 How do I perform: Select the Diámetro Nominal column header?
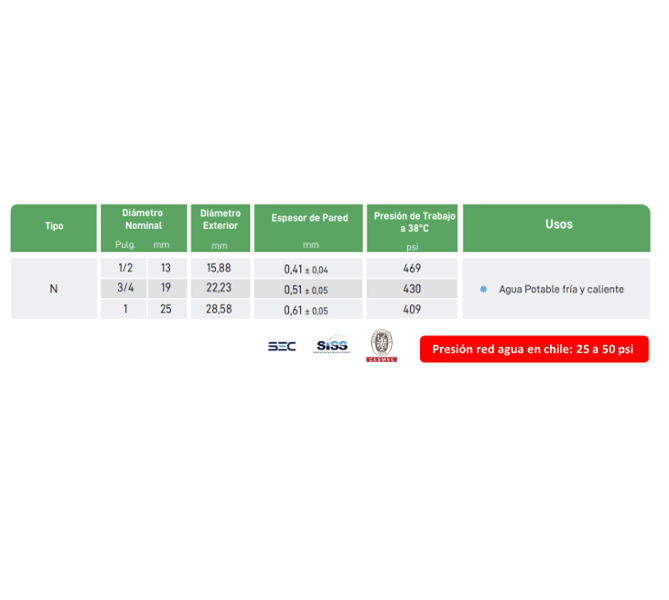click(x=143, y=219)
